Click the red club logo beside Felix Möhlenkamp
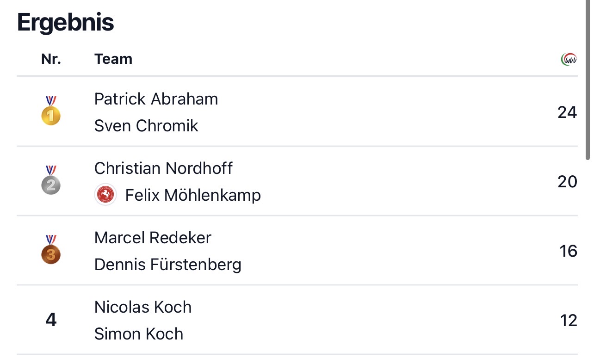The image size is (594, 364). [105, 195]
